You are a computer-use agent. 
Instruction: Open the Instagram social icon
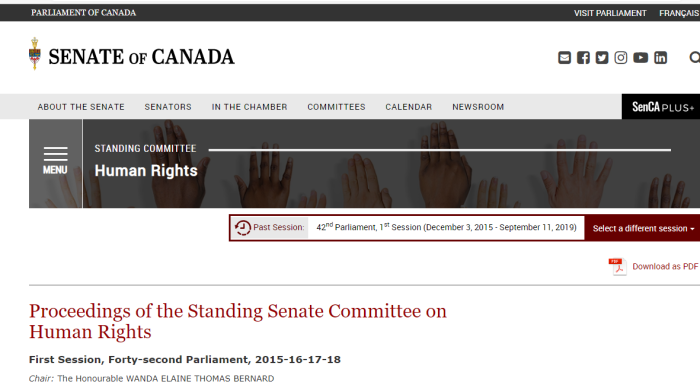621,58
